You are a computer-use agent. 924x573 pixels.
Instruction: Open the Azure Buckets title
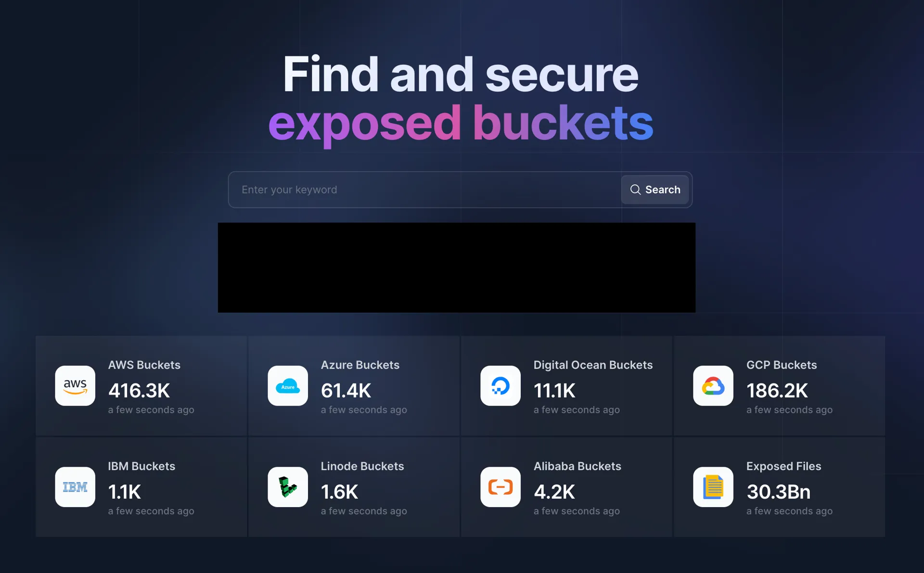tap(360, 365)
